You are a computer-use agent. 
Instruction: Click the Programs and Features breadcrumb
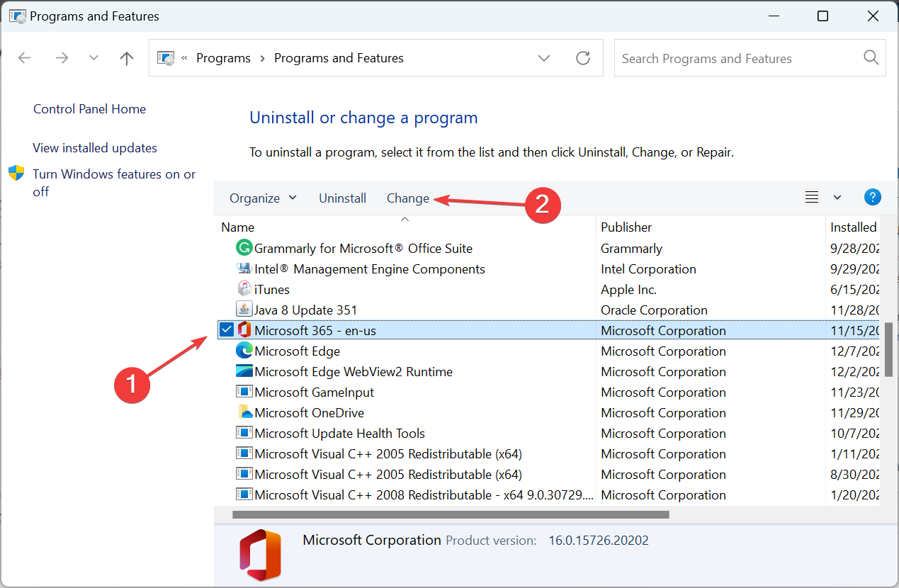pos(339,58)
